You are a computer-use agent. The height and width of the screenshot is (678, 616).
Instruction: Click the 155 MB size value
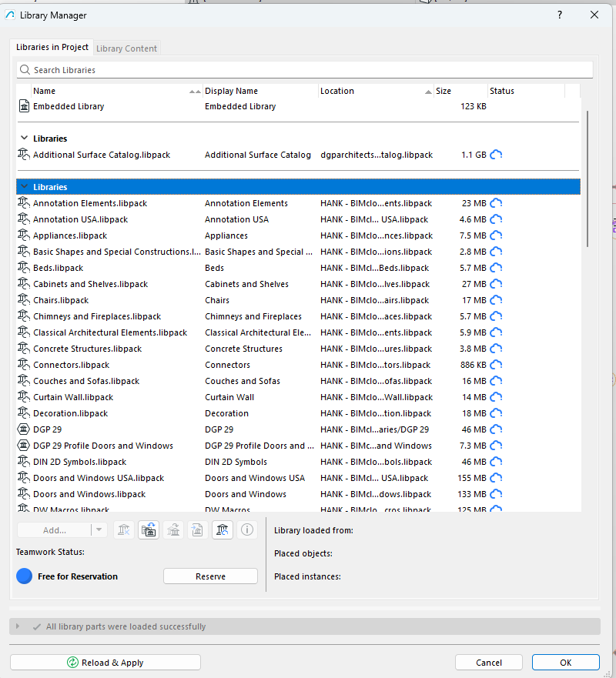tap(472, 478)
